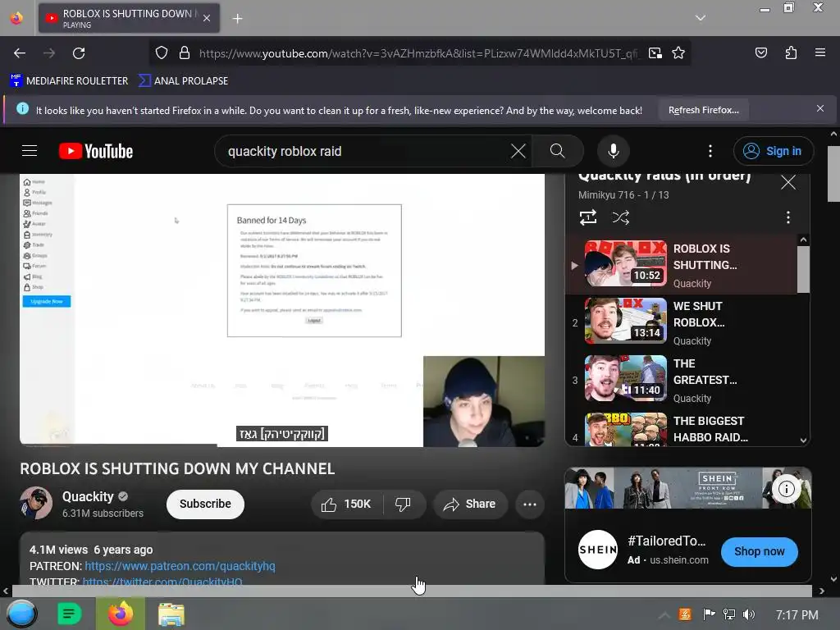Open the YouTube guide hamburger menu

click(30, 151)
